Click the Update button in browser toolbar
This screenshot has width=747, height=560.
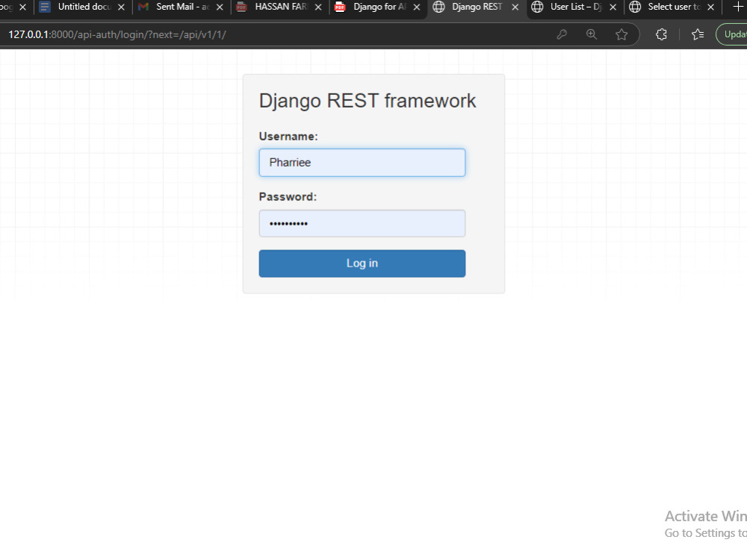732,34
